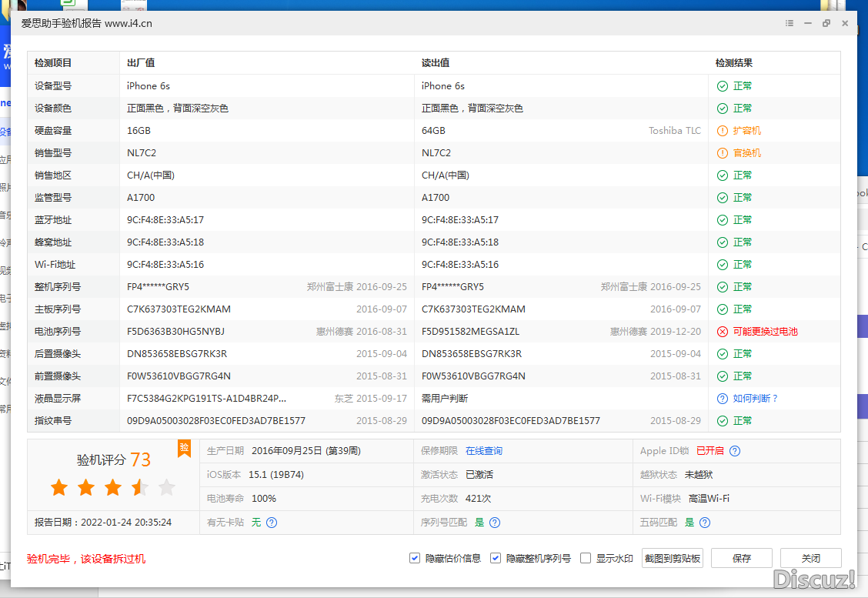
Task: Click the 检测结果 column header
Action: [734, 63]
